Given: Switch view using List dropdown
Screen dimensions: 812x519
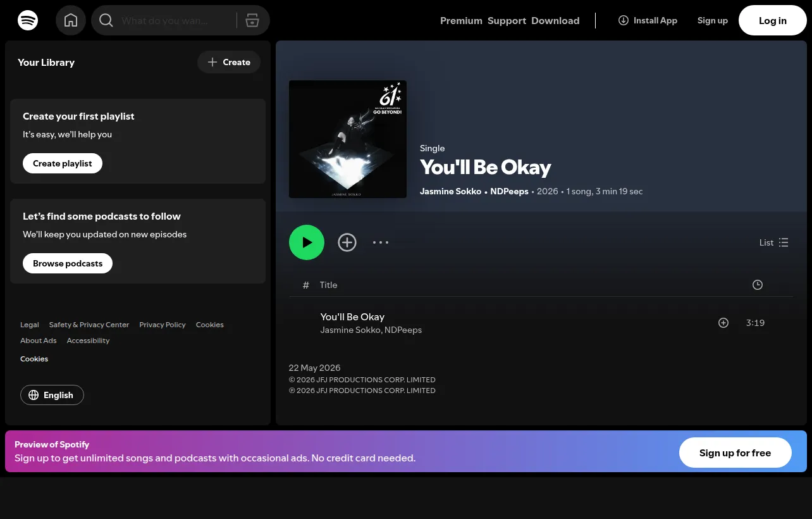Looking at the screenshot, I should click(774, 242).
